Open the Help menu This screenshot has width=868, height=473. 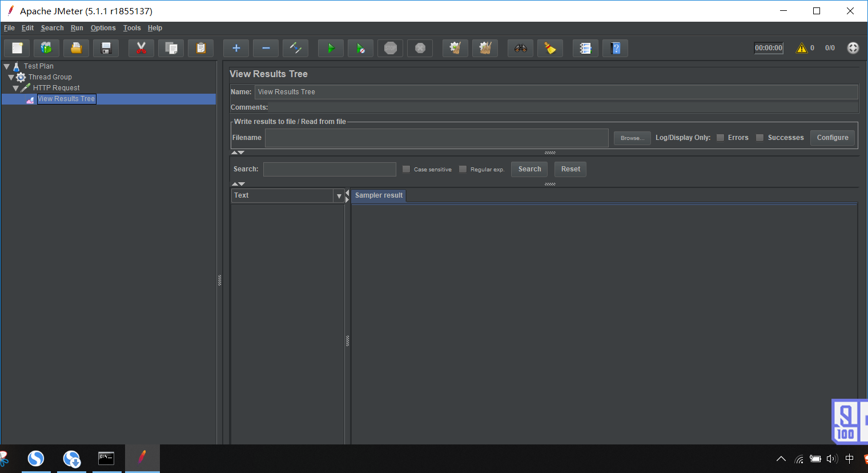tap(155, 28)
